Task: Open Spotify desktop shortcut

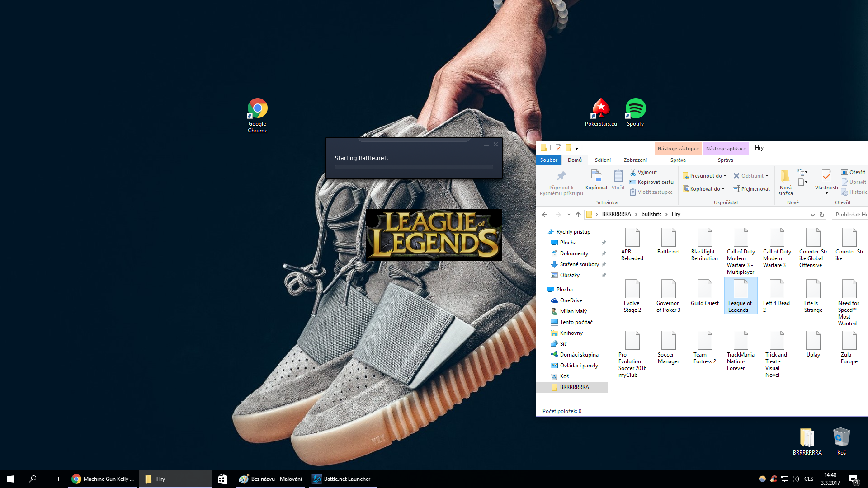Action: pos(635,109)
